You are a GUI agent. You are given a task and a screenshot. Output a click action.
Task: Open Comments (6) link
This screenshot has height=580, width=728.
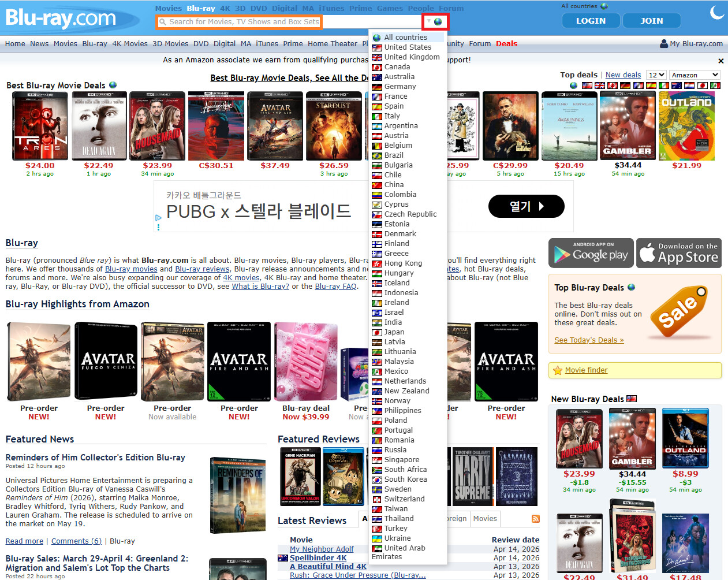point(76,541)
